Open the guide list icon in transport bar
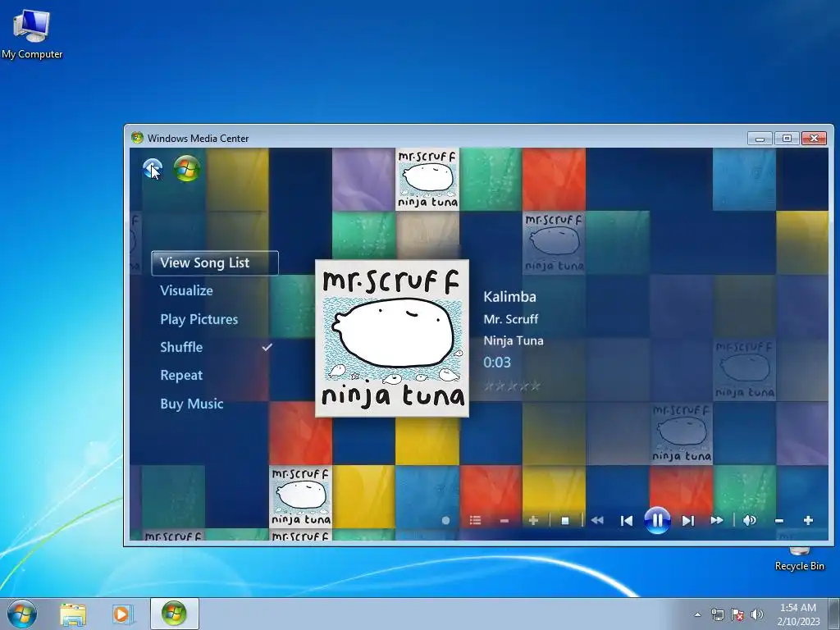 (x=475, y=520)
